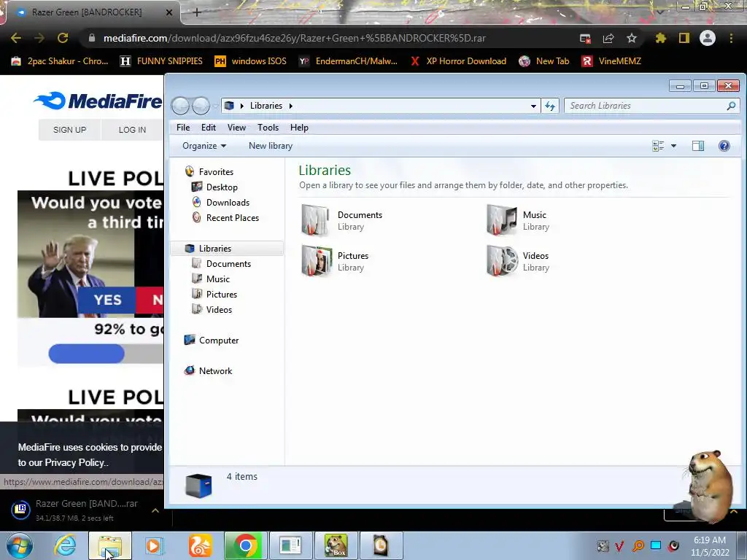The image size is (747, 560).
Task: Change view using the view icon
Action: click(x=658, y=146)
